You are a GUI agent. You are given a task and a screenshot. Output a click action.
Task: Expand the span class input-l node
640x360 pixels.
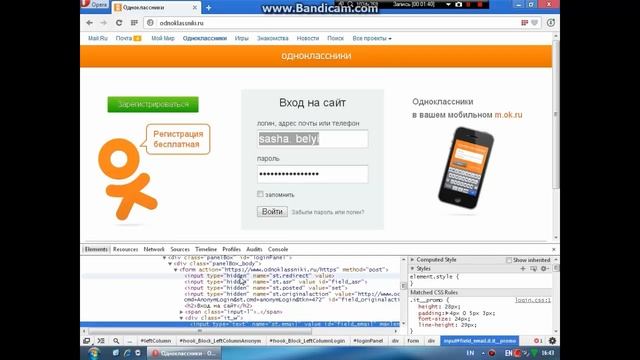[181, 312]
